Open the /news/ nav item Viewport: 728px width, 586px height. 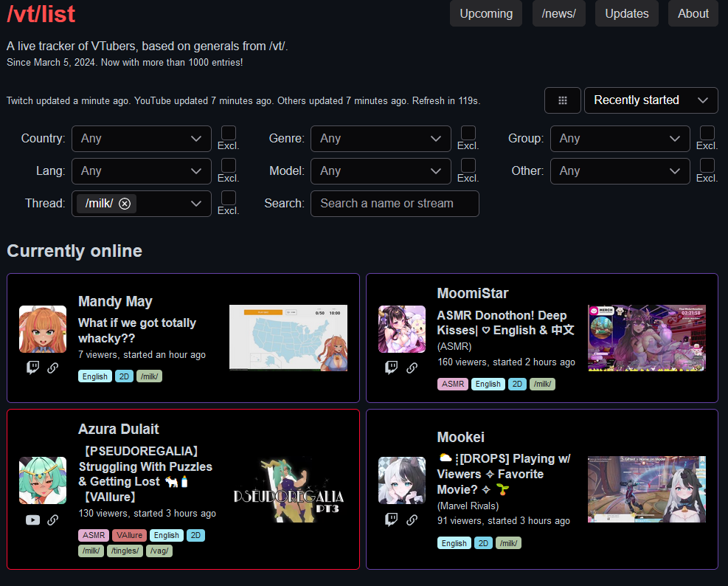(x=558, y=13)
